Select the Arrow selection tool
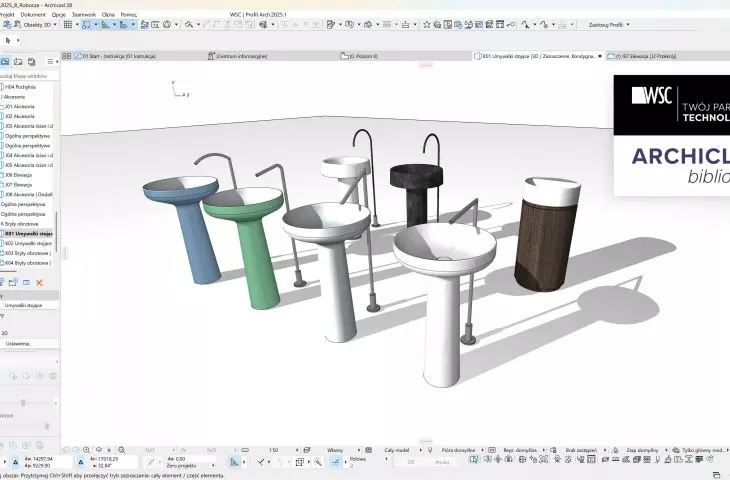Viewport: 730px width, 480px height. [x=8, y=41]
